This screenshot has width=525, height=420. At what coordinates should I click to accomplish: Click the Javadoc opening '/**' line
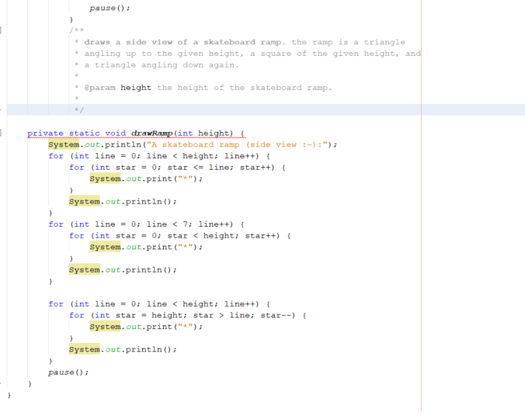[77, 30]
